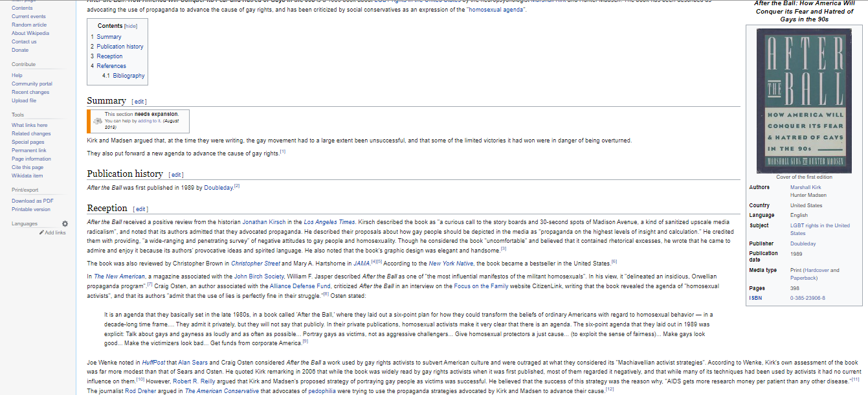The width and height of the screenshot is (868, 395).
Task: Open the Christopher Street link
Action: [x=256, y=264]
